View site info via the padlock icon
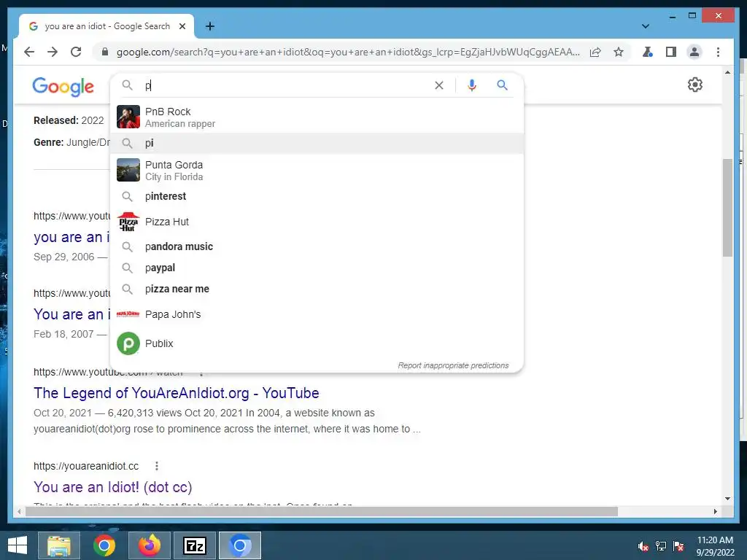Screen dimensions: 747x560 click(x=105, y=52)
